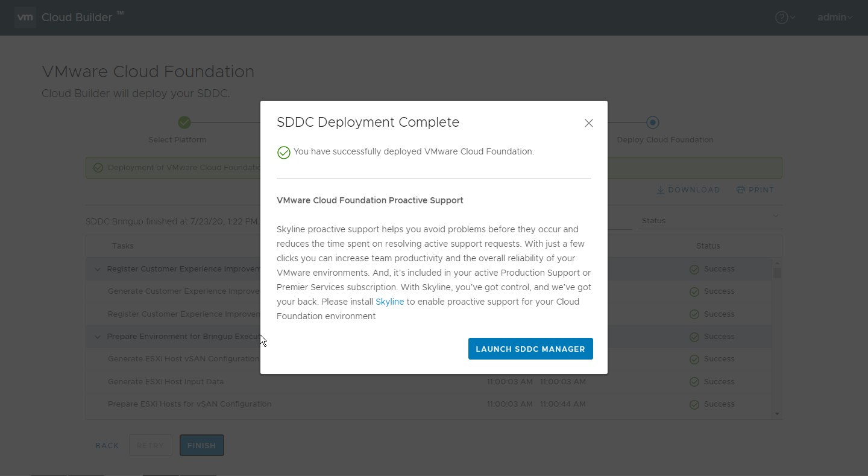The width and height of the screenshot is (868, 476).
Task: Click the green success checkmark in dialog
Action: tap(283, 153)
